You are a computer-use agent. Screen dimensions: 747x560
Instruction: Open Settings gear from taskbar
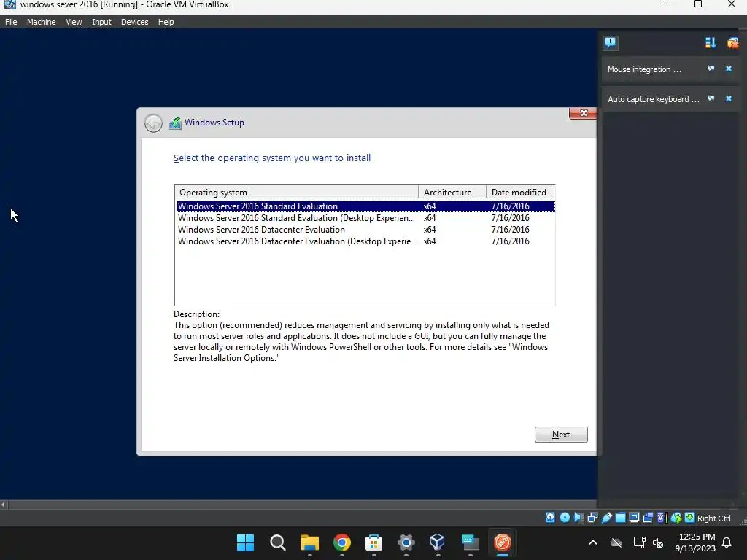(x=406, y=542)
